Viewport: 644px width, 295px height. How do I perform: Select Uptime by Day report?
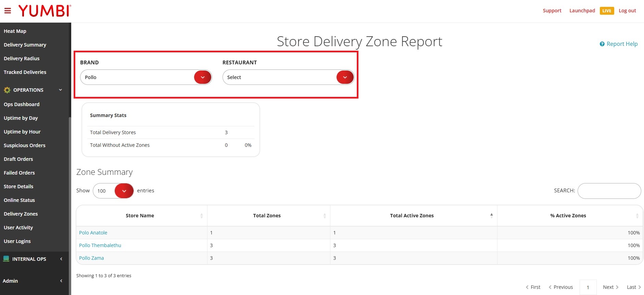(21, 118)
